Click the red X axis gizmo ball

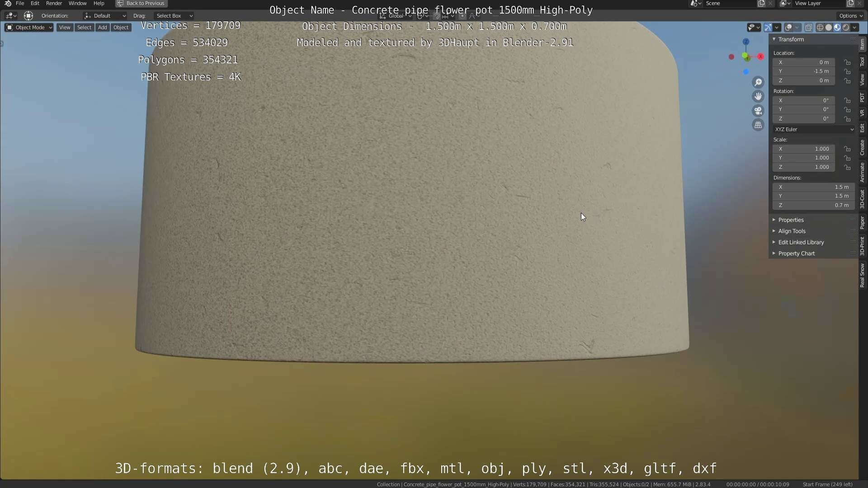click(x=760, y=56)
